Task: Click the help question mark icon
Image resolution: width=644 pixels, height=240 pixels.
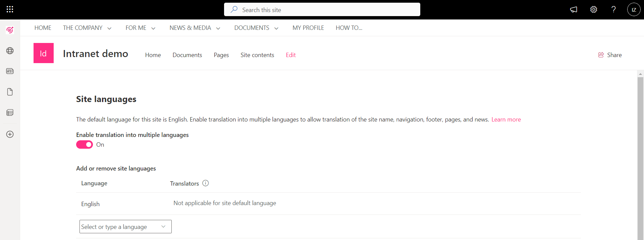Action: tap(613, 9)
